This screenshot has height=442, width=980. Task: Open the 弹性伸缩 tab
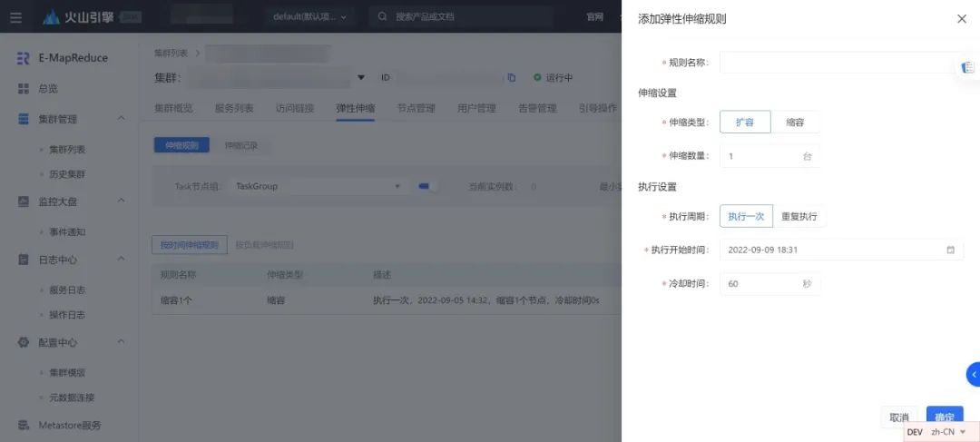(x=356, y=107)
